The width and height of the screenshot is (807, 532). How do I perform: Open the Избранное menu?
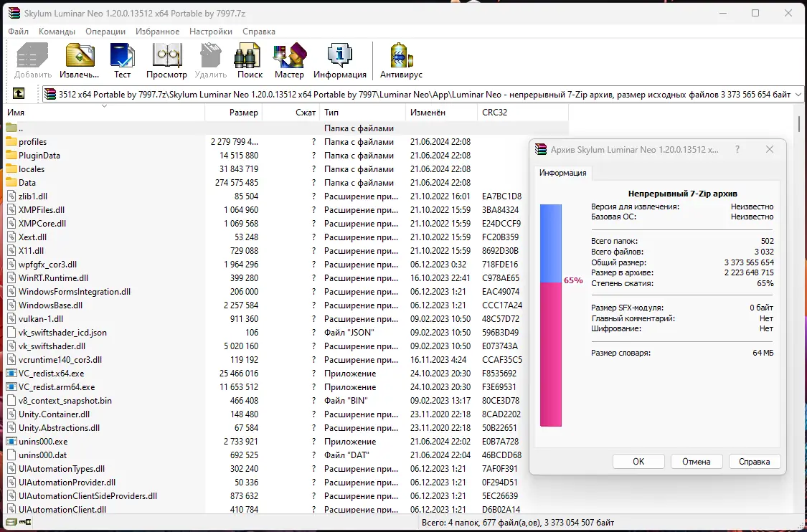(158, 32)
